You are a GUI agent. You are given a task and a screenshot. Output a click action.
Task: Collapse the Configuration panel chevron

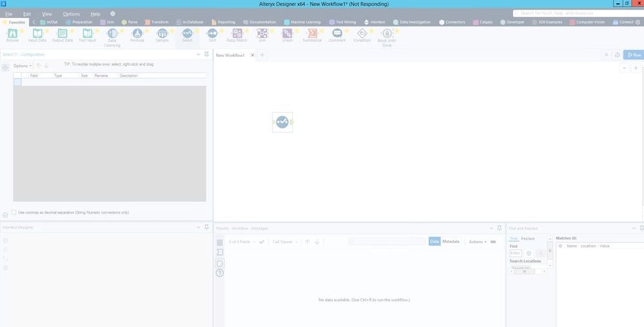coord(199,54)
